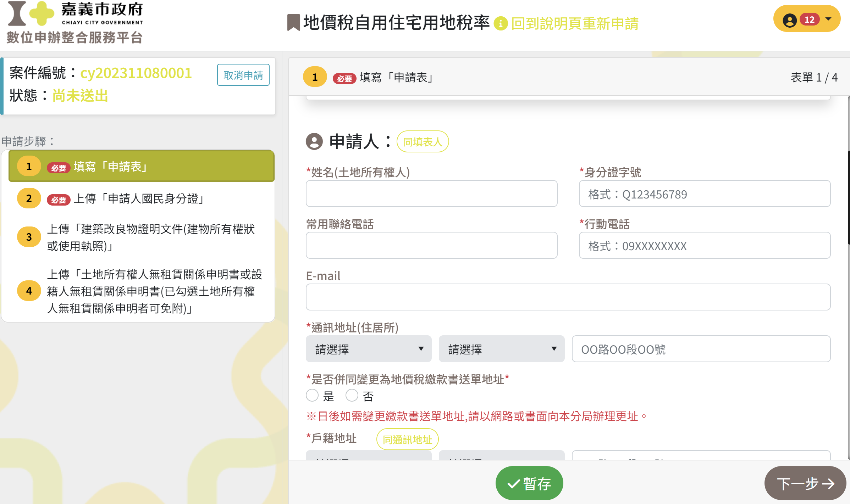This screenshot has height=504, width=850.
Task: Click the form's vertical scrollbar
Action: pyautogui.click(x=848, y=197)
